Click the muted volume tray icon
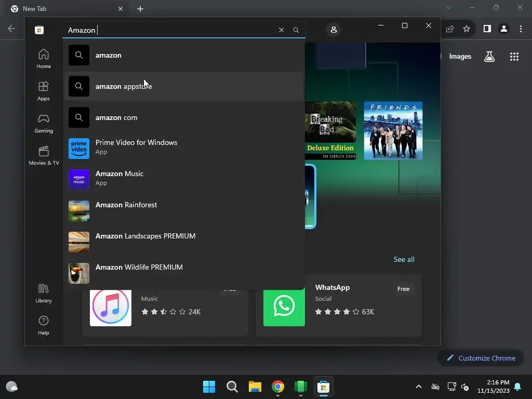532x399 pixels. [465, 387]
